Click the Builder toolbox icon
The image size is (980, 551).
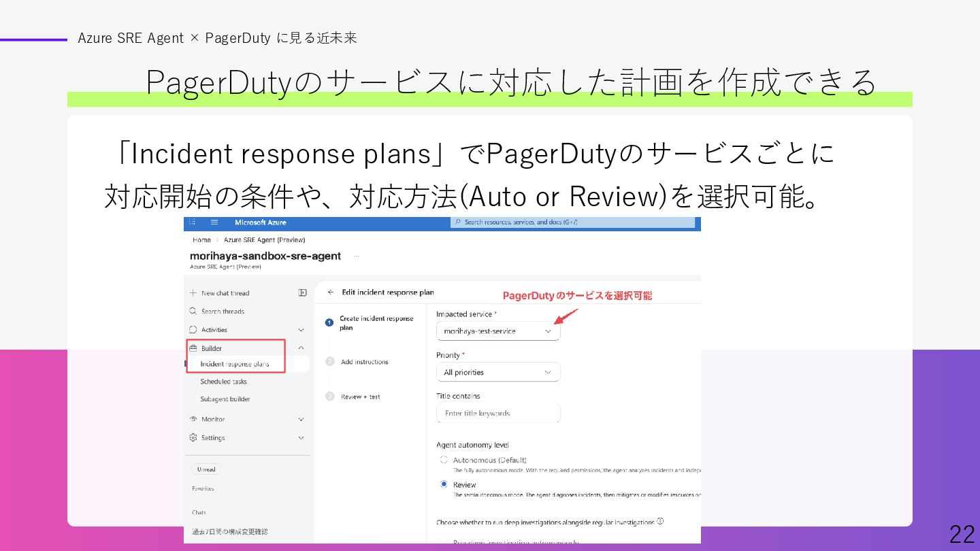pos(193,348)
